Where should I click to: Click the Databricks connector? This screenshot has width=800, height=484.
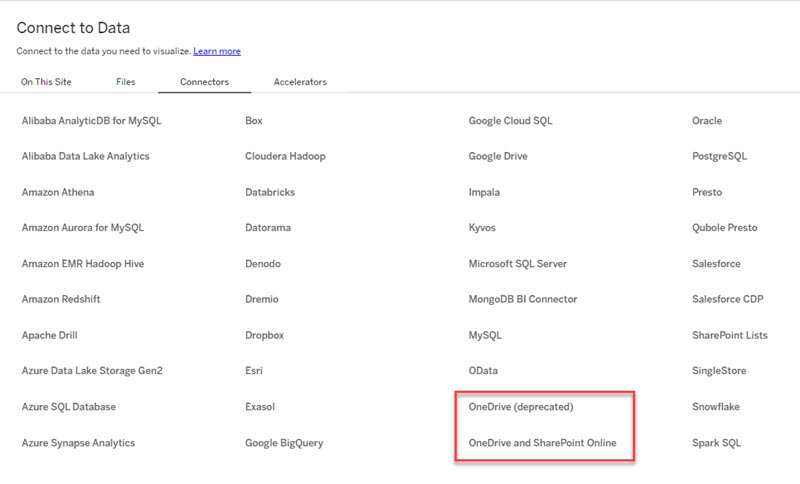[x=270, y=192]
